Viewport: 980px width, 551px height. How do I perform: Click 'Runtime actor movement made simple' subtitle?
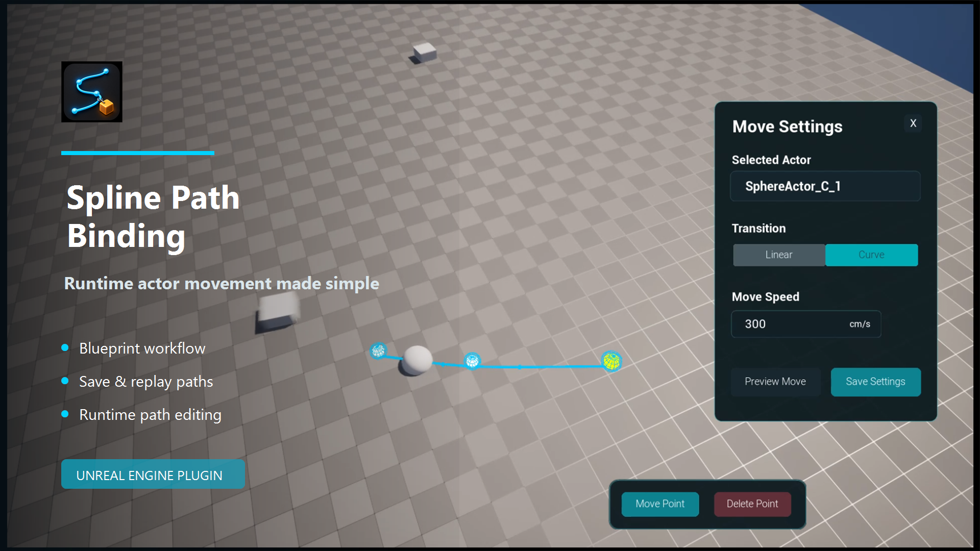[222, 284]
